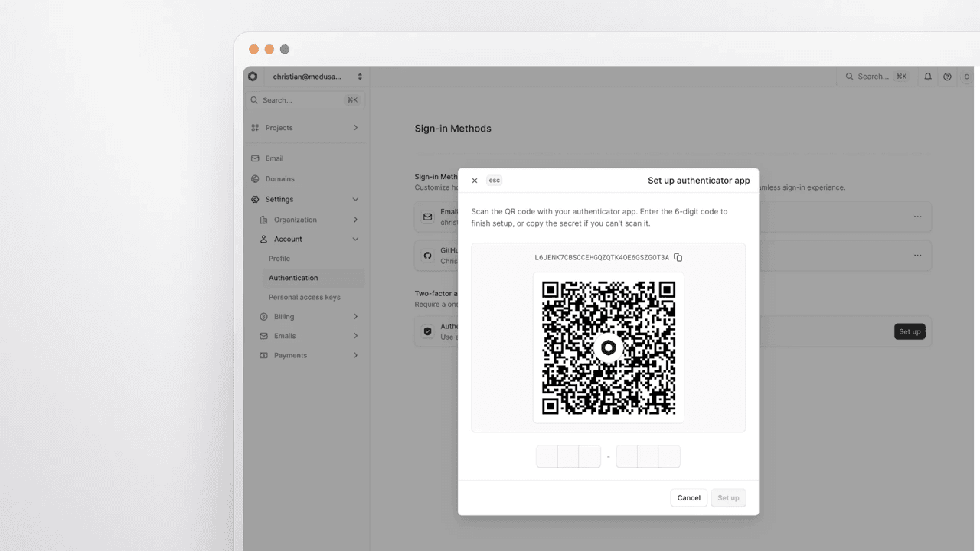The height and width of the screenshot is (551, 980).
Task: Open Email in the sidebar
Action: [306, 158]
